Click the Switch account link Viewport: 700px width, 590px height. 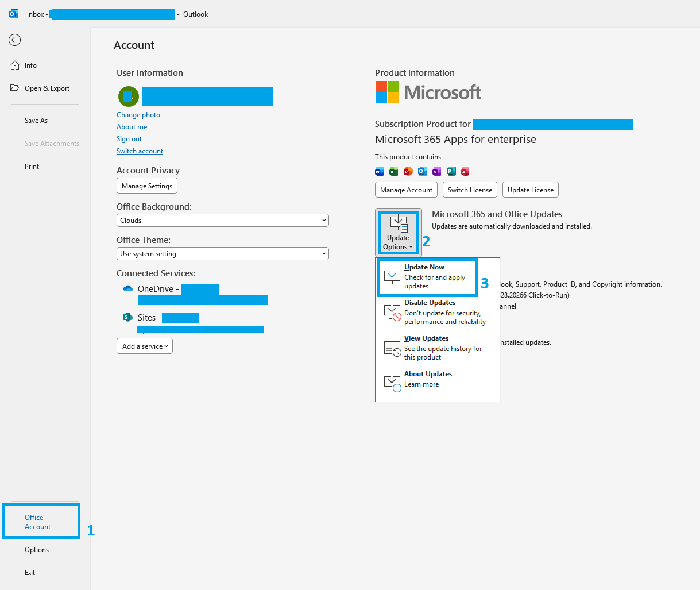(140, 151)
